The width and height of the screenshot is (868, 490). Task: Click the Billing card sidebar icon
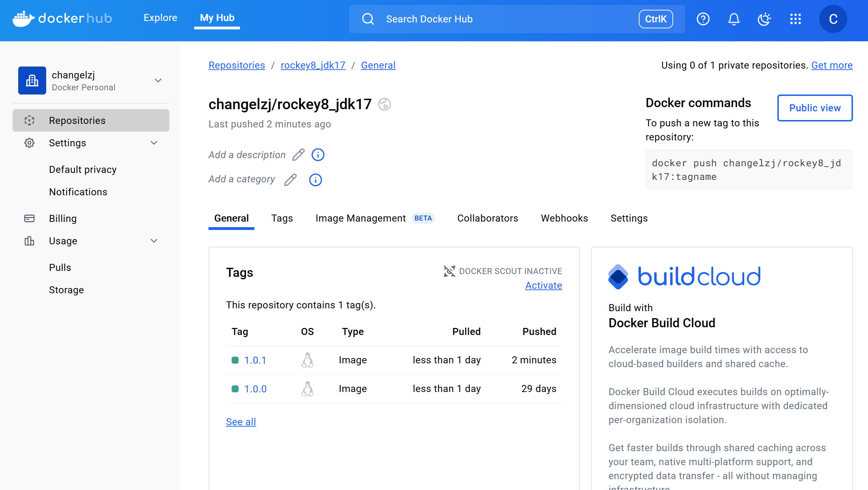tap(29, 218)
